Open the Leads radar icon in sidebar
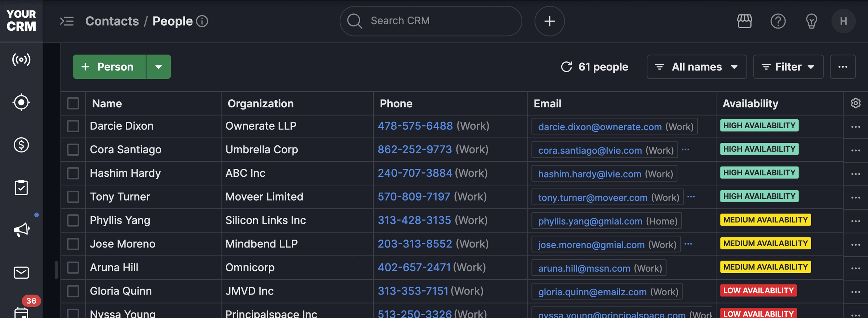868x318 pixels. [21, 60]
